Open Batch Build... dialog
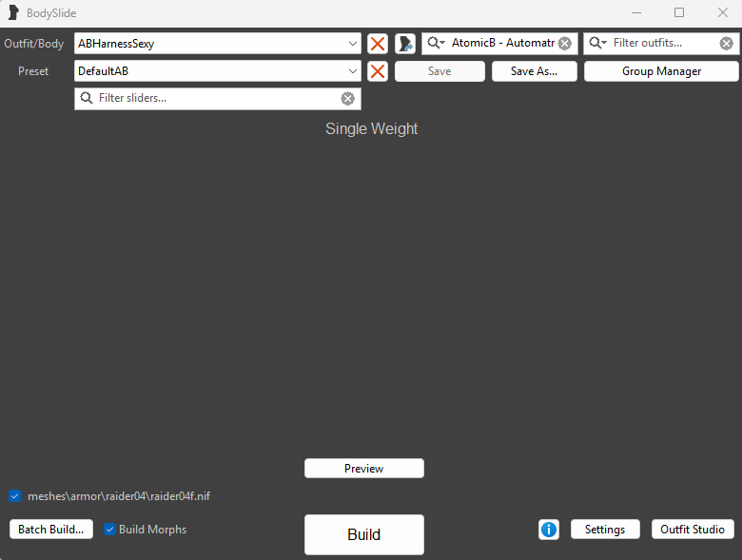Screen dimensions: 742x560 (51, 530)
